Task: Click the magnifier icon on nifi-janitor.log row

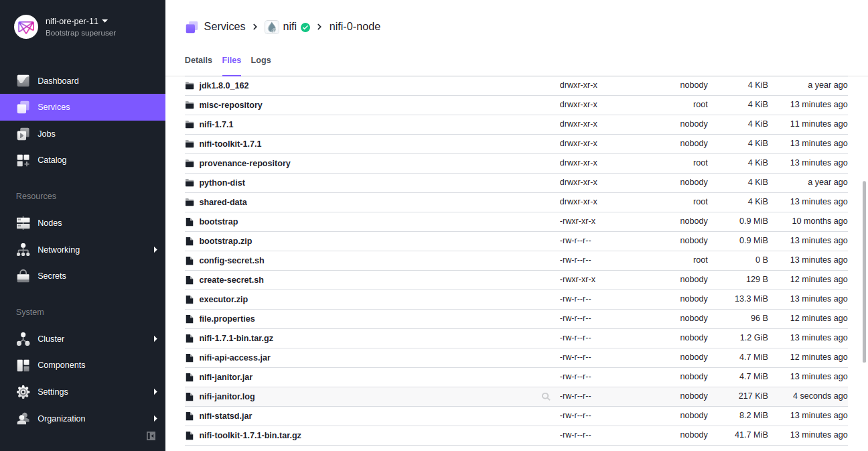Action: tap(546, 397)
